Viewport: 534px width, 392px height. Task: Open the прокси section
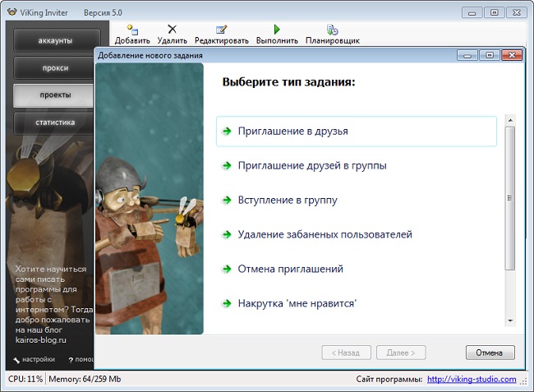click(54, 67)
